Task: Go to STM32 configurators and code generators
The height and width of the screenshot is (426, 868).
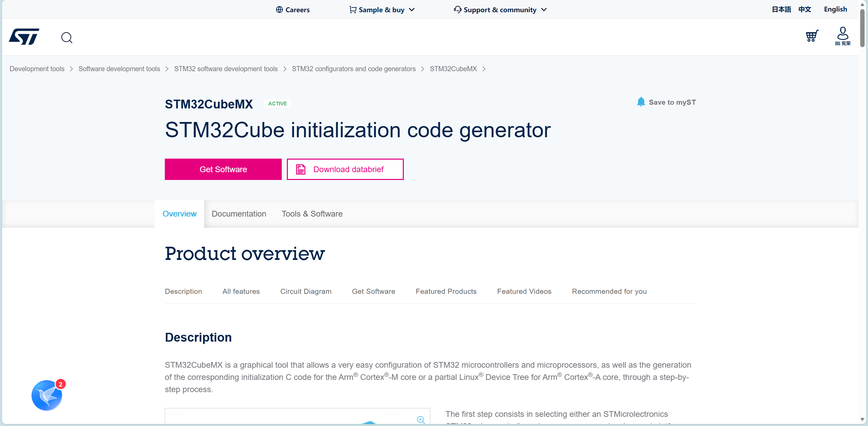Action: pyautogui.click(x=354, y=69)
